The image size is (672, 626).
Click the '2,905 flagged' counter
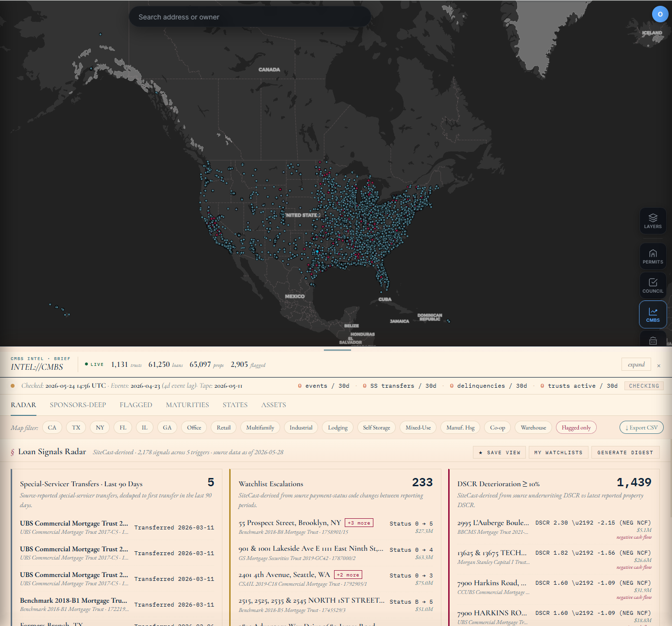pos(248,364)
